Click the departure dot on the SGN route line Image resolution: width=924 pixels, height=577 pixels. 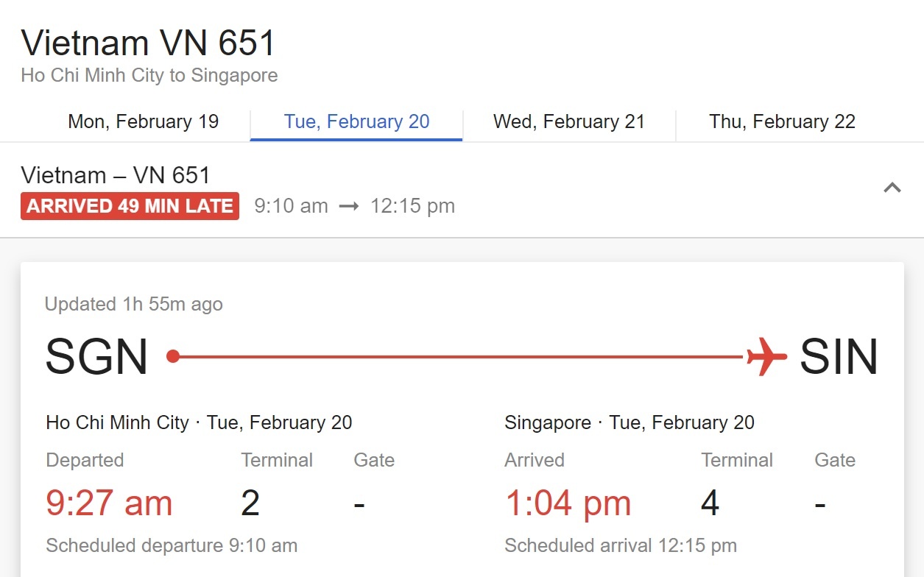(172, 355)
